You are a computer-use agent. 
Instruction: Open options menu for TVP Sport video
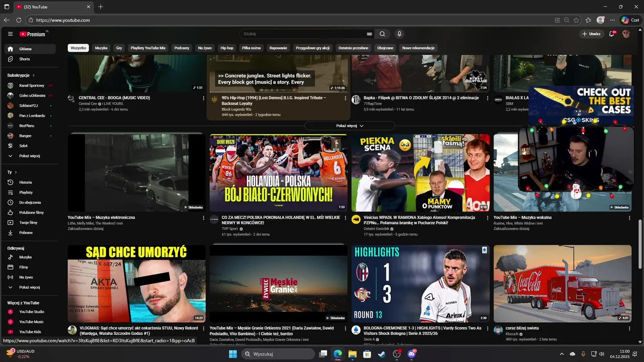[345, 218]
